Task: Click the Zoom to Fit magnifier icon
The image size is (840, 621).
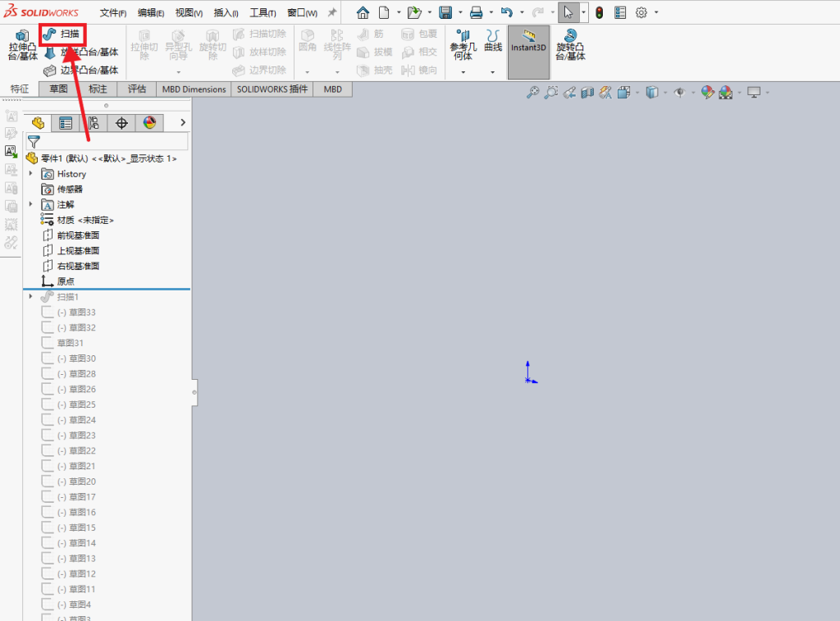Action: click(x=532, y=92)
